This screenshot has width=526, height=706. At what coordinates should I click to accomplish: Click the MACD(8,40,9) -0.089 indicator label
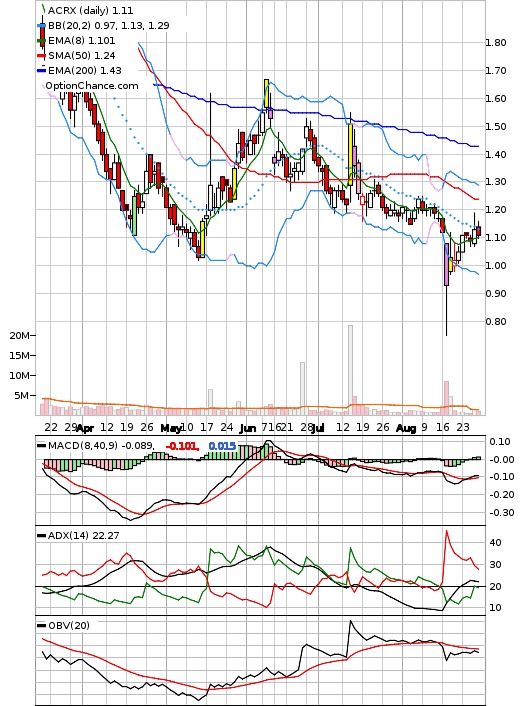pos(101,446)
